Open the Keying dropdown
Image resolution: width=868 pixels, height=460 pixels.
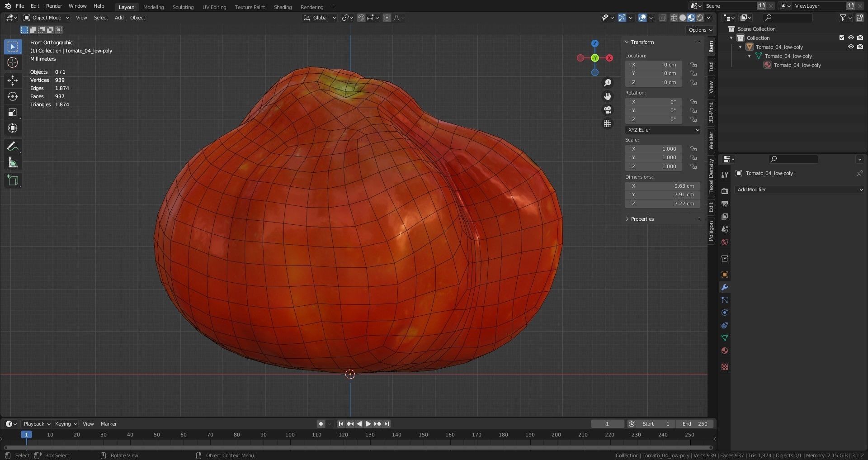(66, 424)
